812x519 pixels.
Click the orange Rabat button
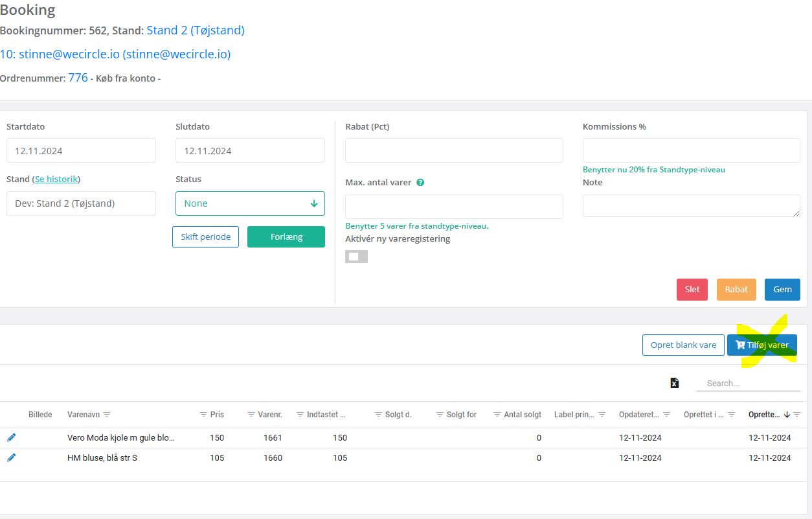pos(736,290)
